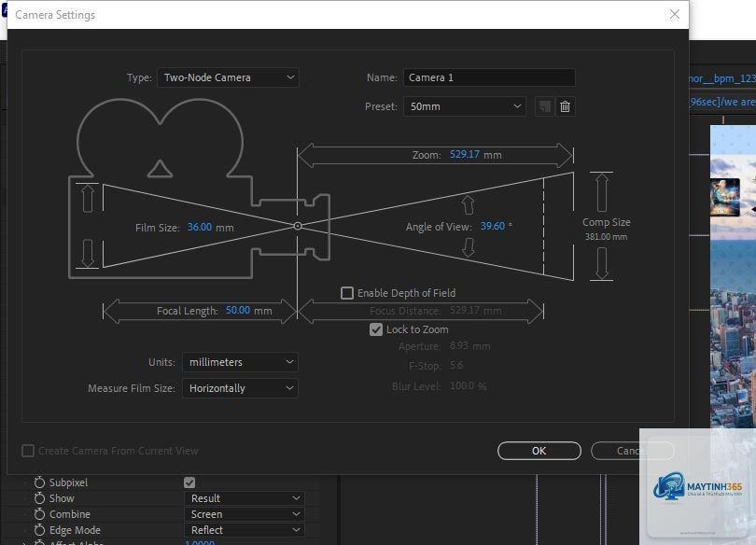The height and width of the screenshot is (545, 756).
Task: Click the Focal Length value 50.00
Action: pos(238,311)
